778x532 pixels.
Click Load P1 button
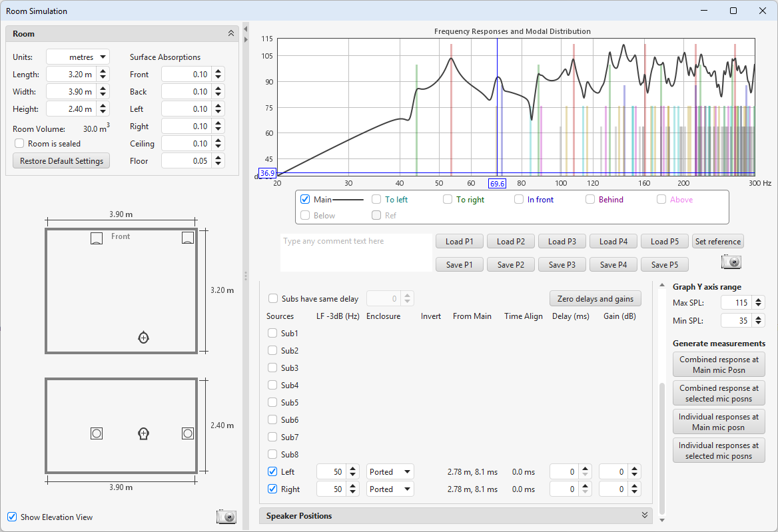pyautogui.click(x=460, y=242)
